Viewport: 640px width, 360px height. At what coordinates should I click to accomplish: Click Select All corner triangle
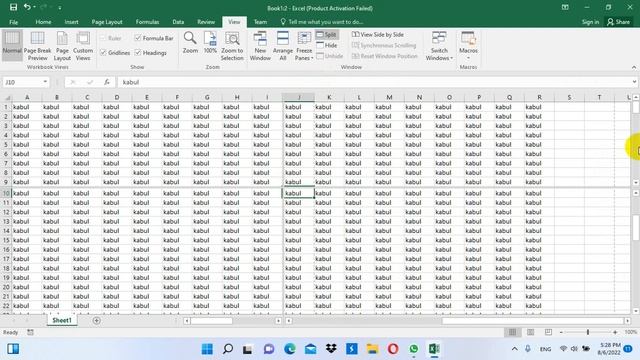(x=7, y=97)
